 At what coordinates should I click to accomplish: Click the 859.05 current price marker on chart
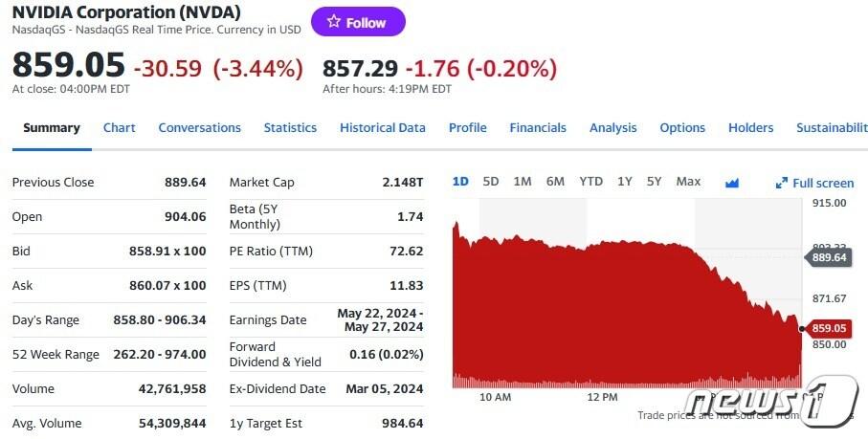tap(830, 328)
